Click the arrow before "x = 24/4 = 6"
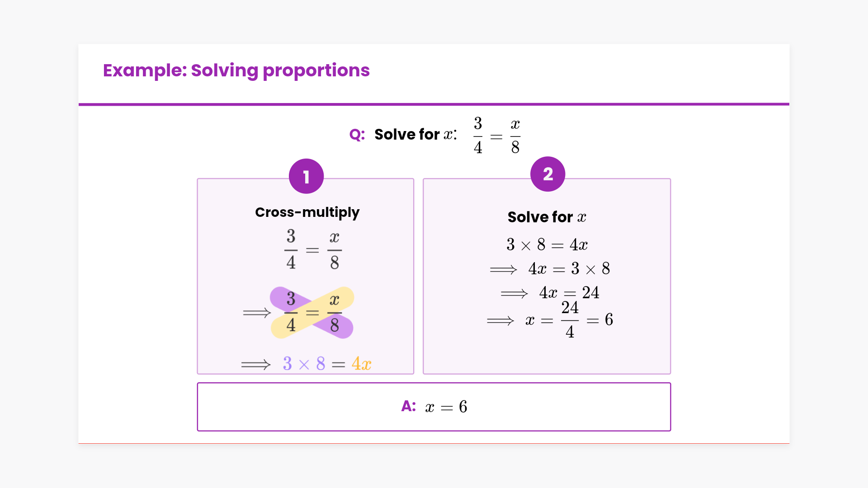This screenshot has height=488, width=868. (x=500, y=321)
